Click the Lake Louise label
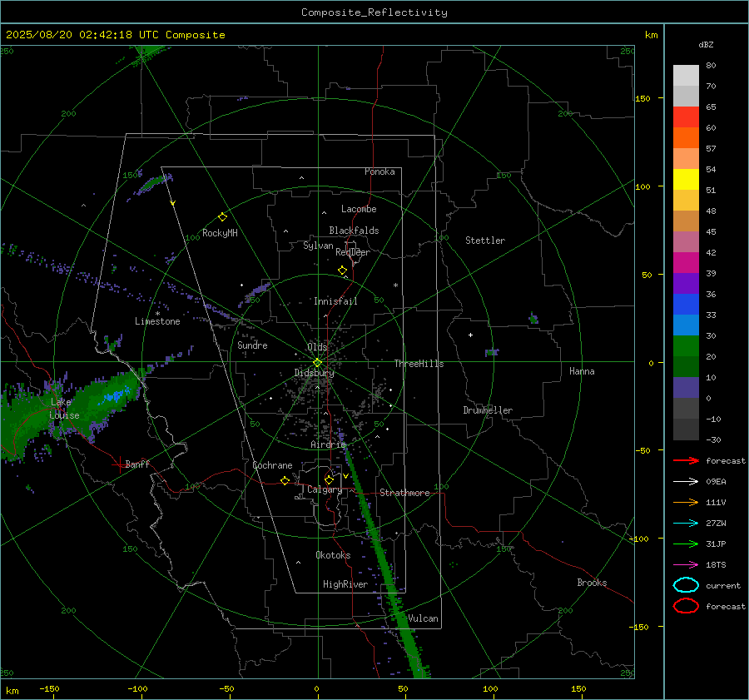 (65, 409)
